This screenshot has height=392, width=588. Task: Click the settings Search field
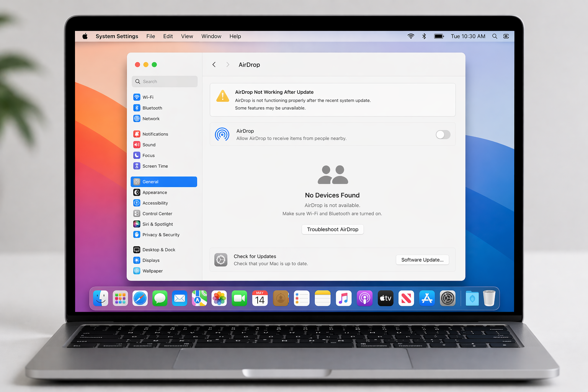(165, 82)
